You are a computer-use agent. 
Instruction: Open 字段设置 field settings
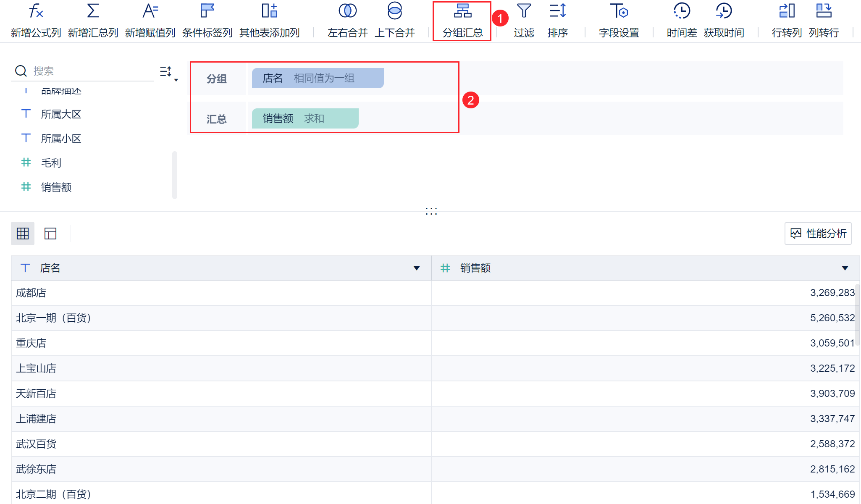coord(619,11)
